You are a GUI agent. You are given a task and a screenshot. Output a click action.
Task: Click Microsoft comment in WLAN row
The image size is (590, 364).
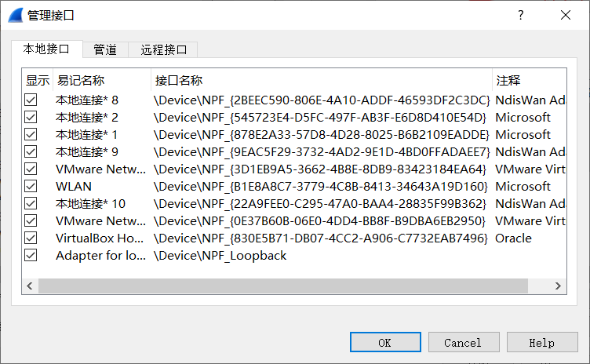pos(523,187)
